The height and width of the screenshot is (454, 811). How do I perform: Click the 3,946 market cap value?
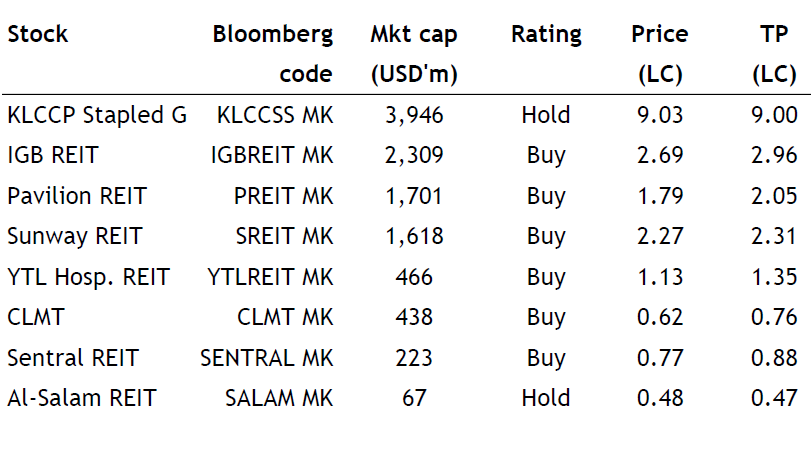point(414,115)
